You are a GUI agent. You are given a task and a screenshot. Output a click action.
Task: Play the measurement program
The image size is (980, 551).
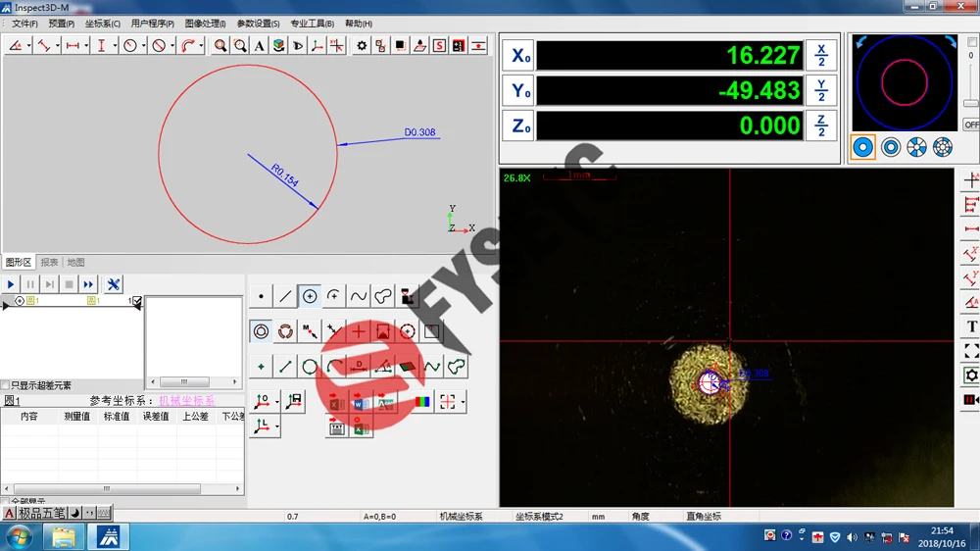pyautogui.click(x=11, y=284)
